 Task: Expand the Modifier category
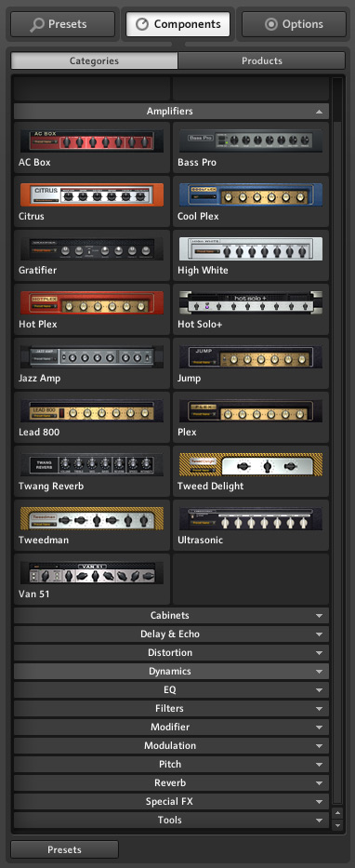(x=171, y=727)
